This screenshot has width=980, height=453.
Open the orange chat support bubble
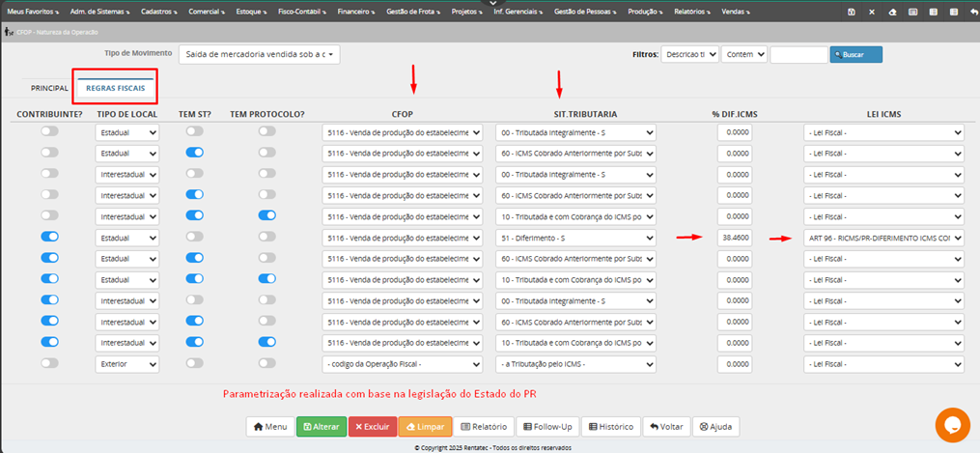[952, 426]
